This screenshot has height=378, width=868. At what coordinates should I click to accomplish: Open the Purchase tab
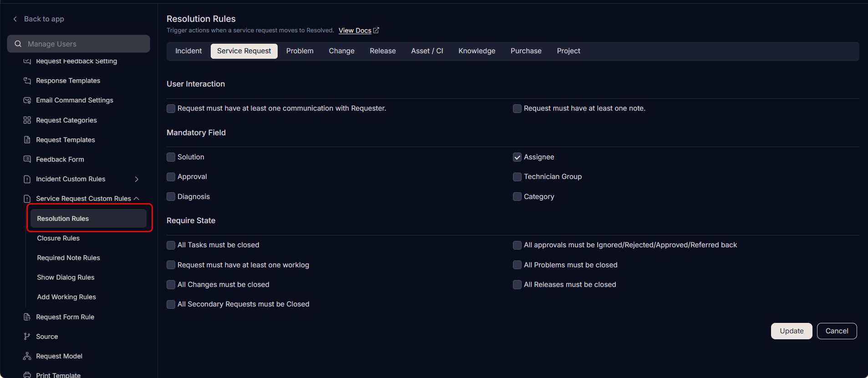(526, 51)
